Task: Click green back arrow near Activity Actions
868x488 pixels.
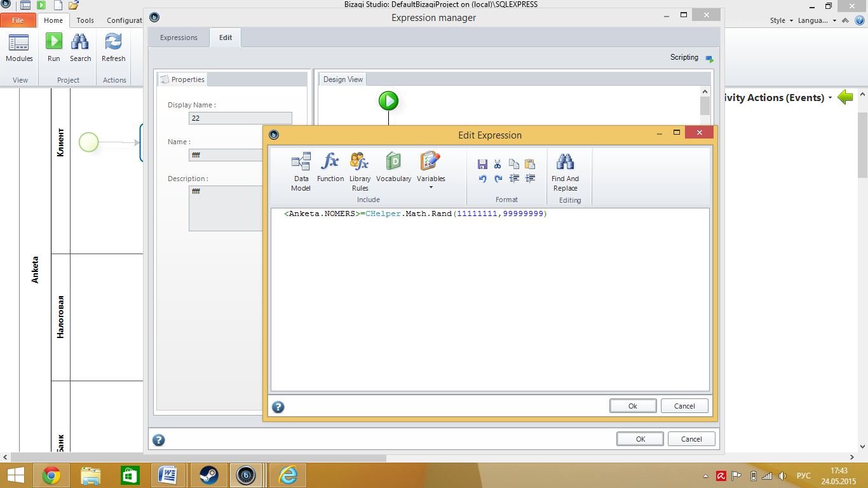Action: [845, 97]
